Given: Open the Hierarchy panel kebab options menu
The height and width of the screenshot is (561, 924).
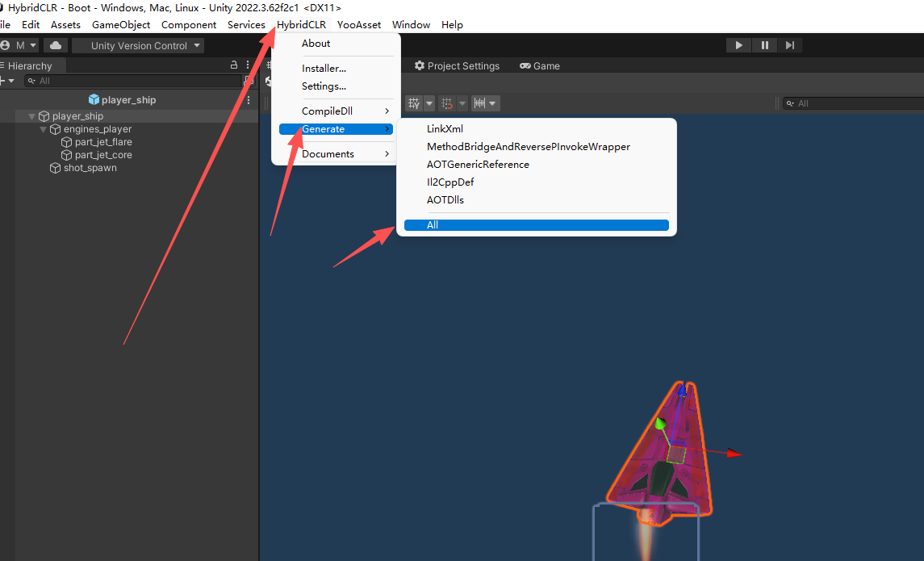Looking at the screenshot, I should 248,65.
